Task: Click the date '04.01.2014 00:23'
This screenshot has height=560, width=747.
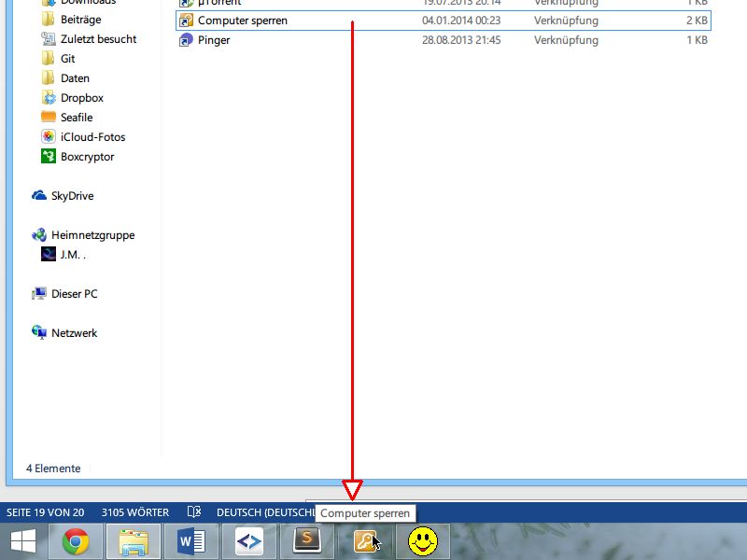Action: 461,21
